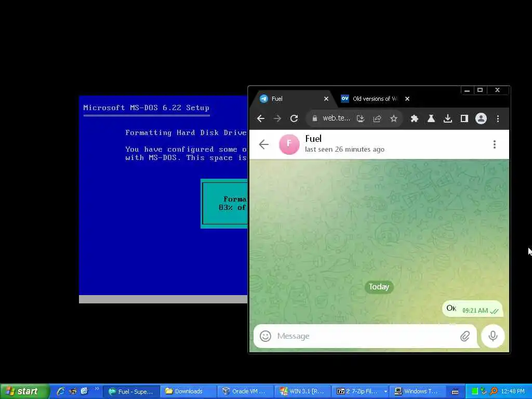The height and width of the screenshot is (399, 532).
Task: Expand the 7-Zip group dropdown arrow
Action: [x=385, y=392]
